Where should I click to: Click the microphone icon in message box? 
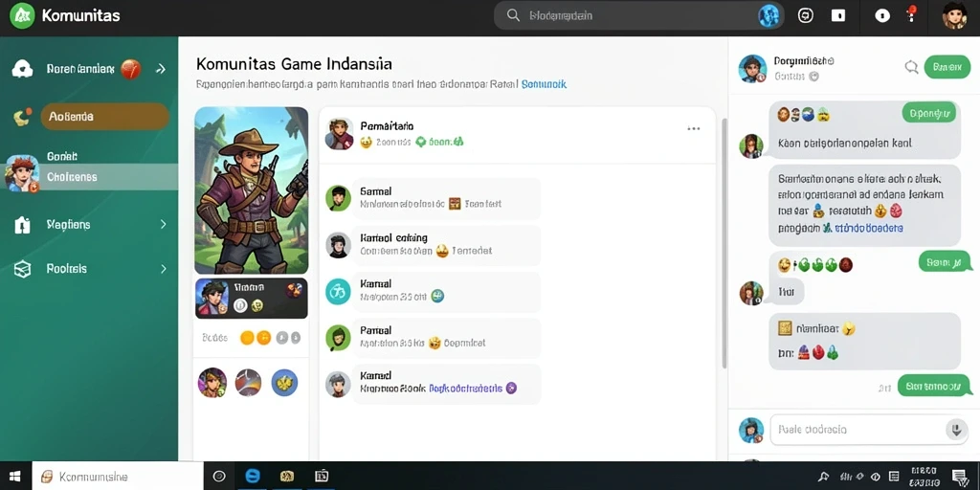point(954,430)
